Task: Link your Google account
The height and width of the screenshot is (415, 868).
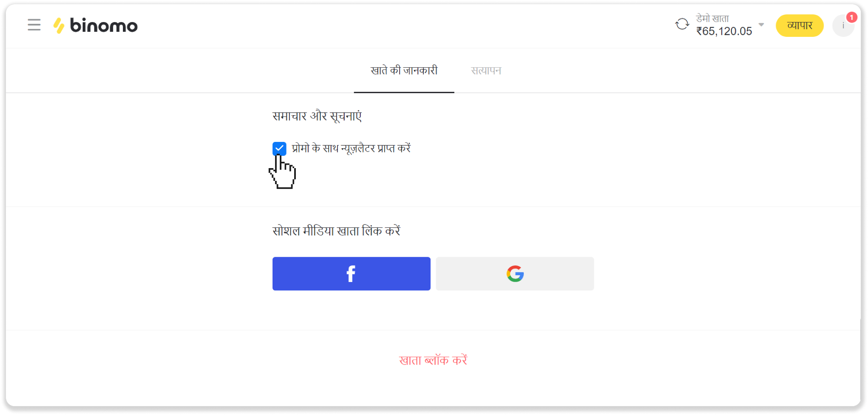Action: tap(515, 274)
